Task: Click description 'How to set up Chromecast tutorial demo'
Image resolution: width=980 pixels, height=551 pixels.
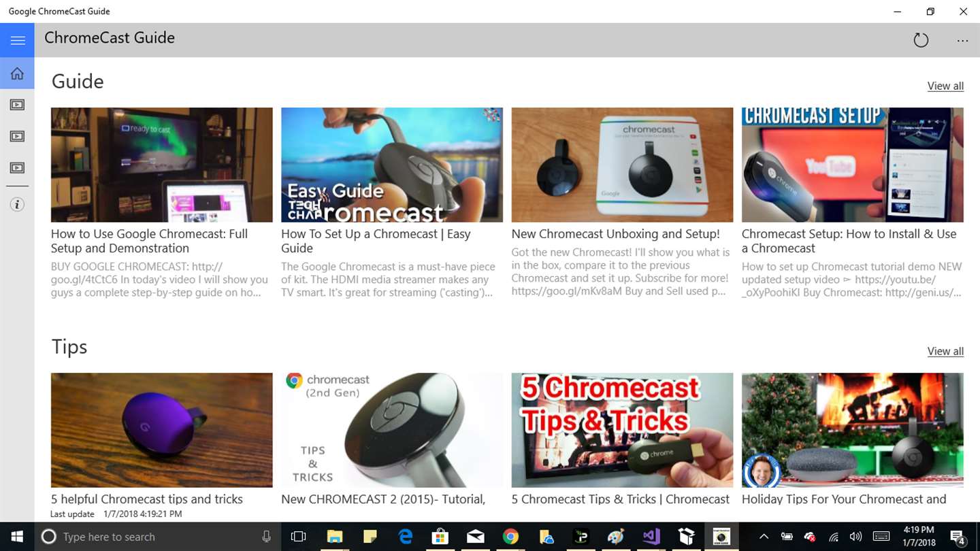Action: tap(852, 280)
